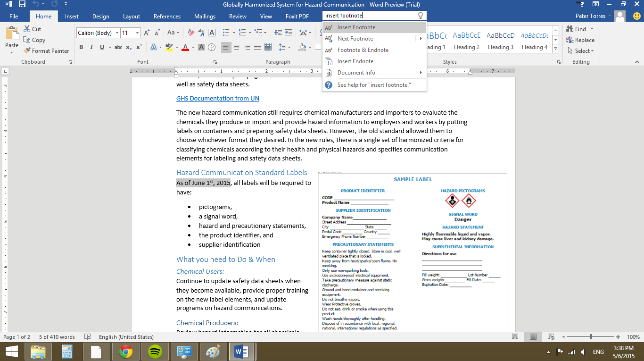The height and width of the screenshot is (361, 644).
Task: Click the Format Painter brush icon
Action: 27,50
